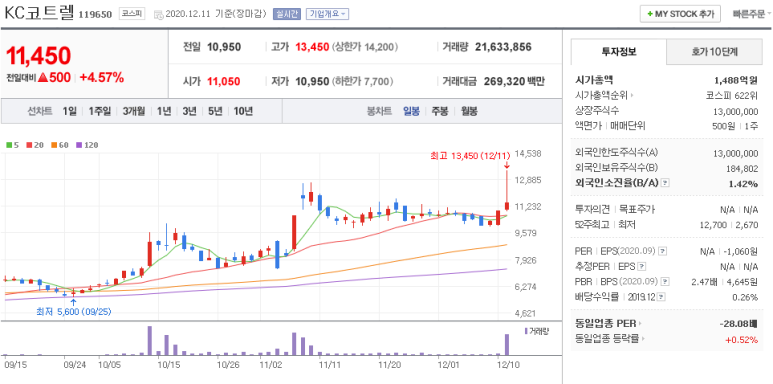
Task: Click the tallest volume bar near 10/15
Action: click(150, 341)
